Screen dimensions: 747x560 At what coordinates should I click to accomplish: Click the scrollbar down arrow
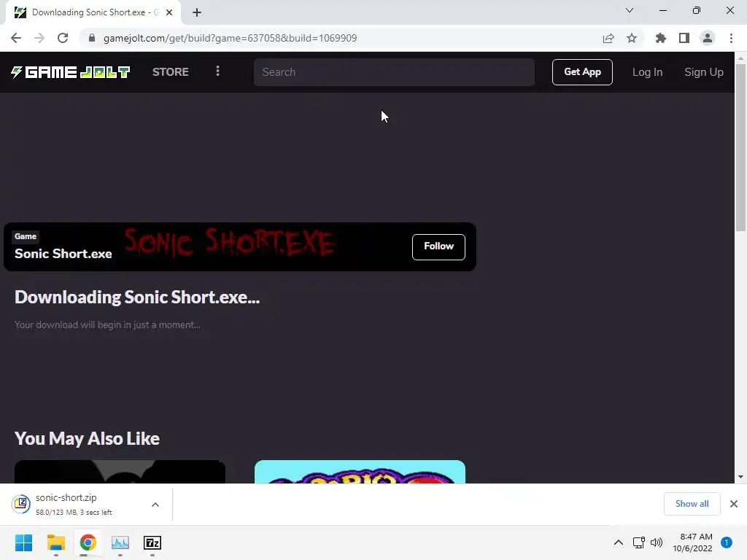(x=740, y=477)
